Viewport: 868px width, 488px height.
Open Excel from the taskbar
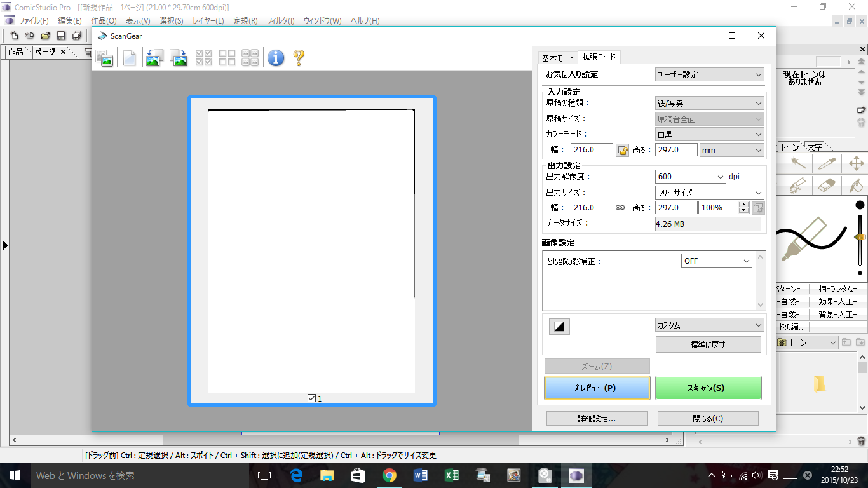pos(452,475)
